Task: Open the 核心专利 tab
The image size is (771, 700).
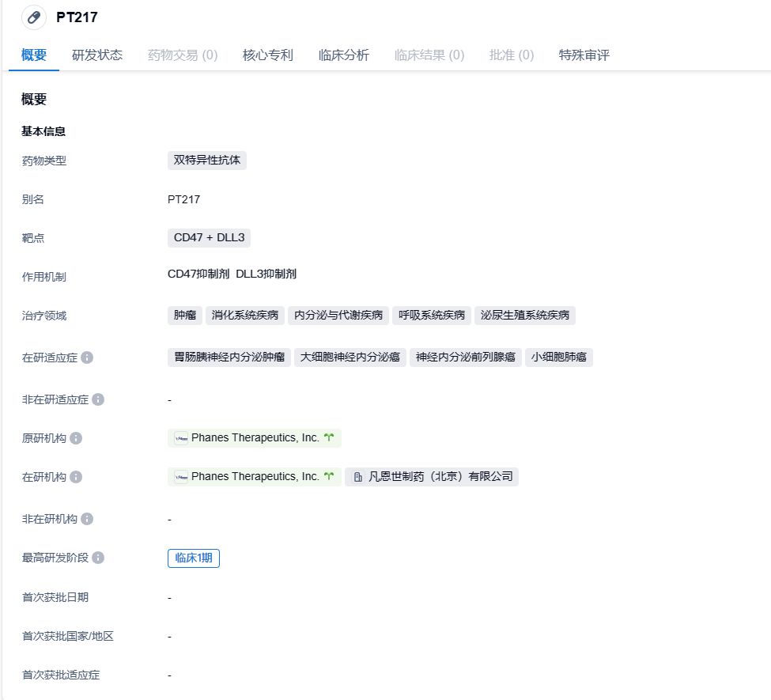Action: coord(268,55)
